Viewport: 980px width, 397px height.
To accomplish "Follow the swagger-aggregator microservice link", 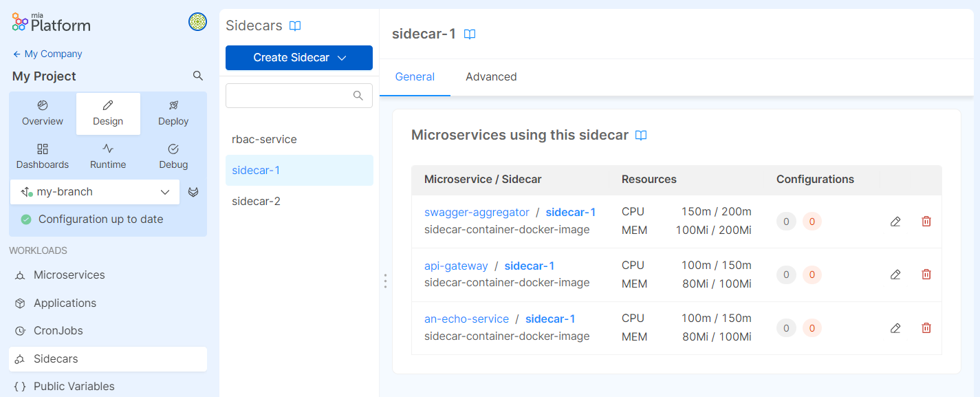I will point(477,213).
